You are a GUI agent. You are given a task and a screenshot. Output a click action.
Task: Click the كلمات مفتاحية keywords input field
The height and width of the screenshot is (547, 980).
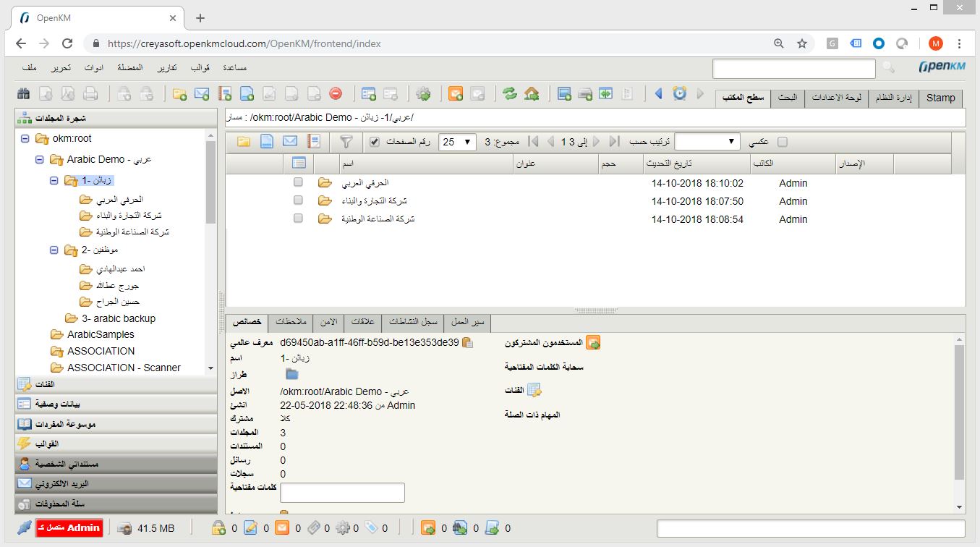[341, 492]
